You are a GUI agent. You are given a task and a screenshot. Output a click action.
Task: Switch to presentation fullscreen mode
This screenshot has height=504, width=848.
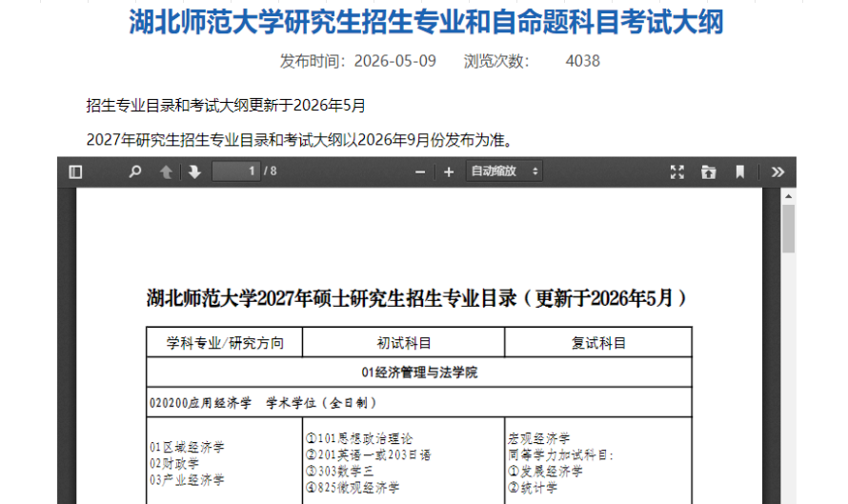coord(677,171)
